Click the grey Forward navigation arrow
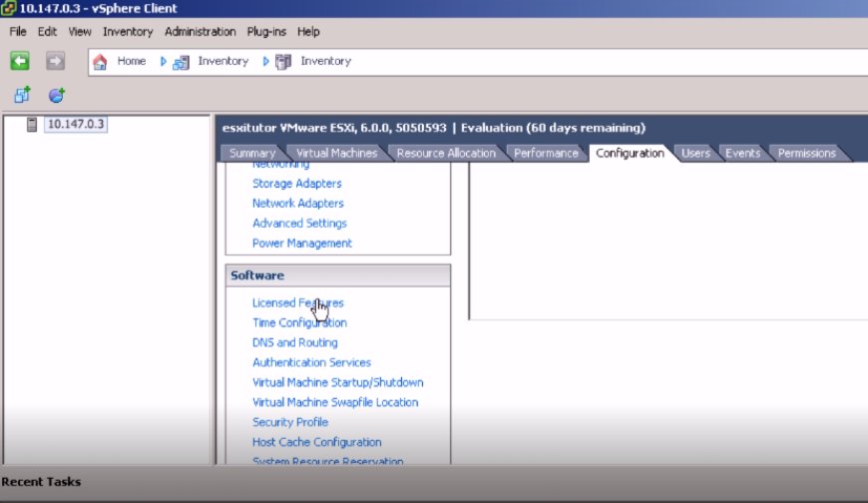 coord(55,61)
